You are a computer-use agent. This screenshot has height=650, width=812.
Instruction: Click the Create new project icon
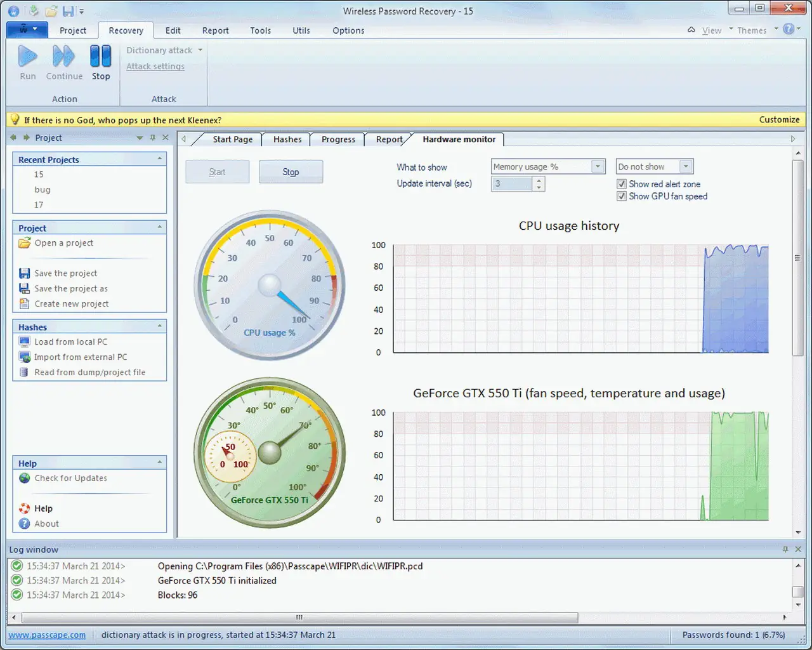(x=25, y=304)
